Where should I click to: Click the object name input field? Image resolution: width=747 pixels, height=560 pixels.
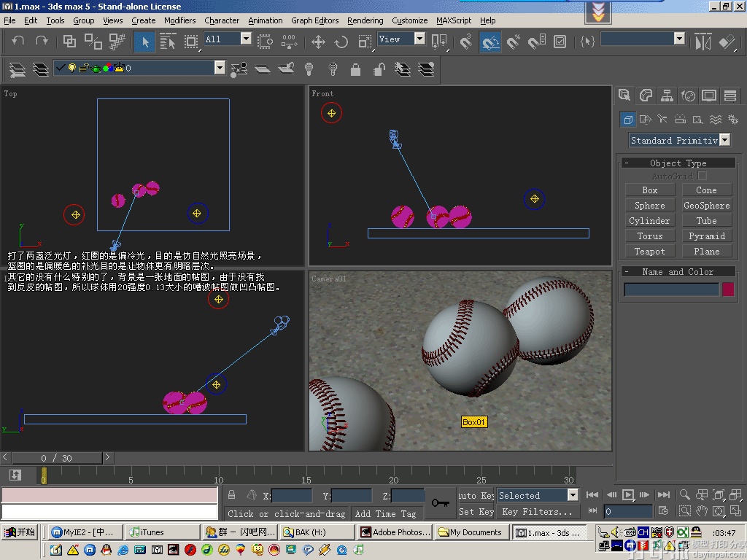click(671, 289)
